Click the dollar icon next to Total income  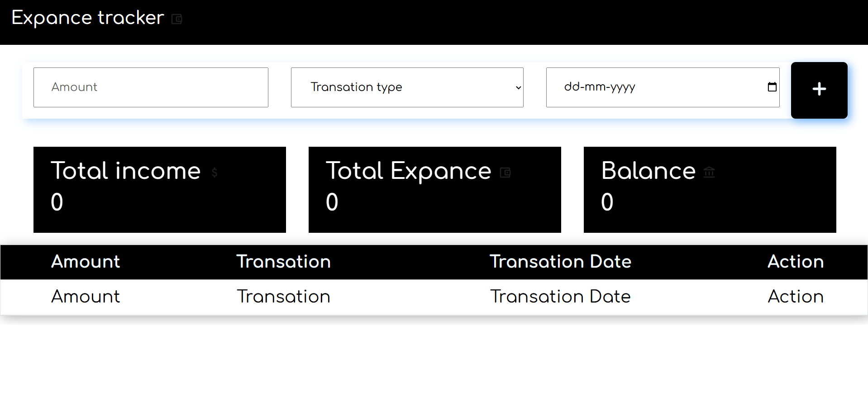pyautogui.click(x=215, y=172)
